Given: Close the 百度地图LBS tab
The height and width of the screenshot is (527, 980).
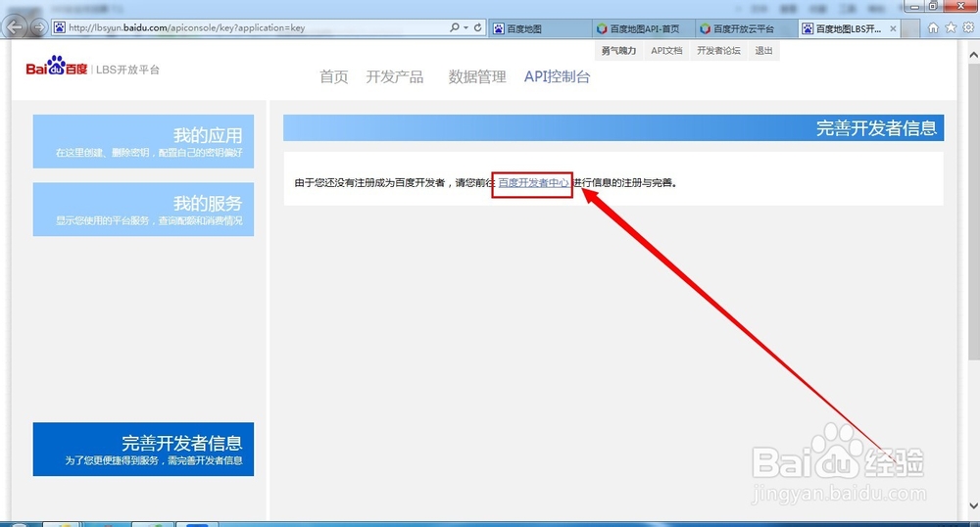Looking at the screenshot, I should click(x=893, y=28).
